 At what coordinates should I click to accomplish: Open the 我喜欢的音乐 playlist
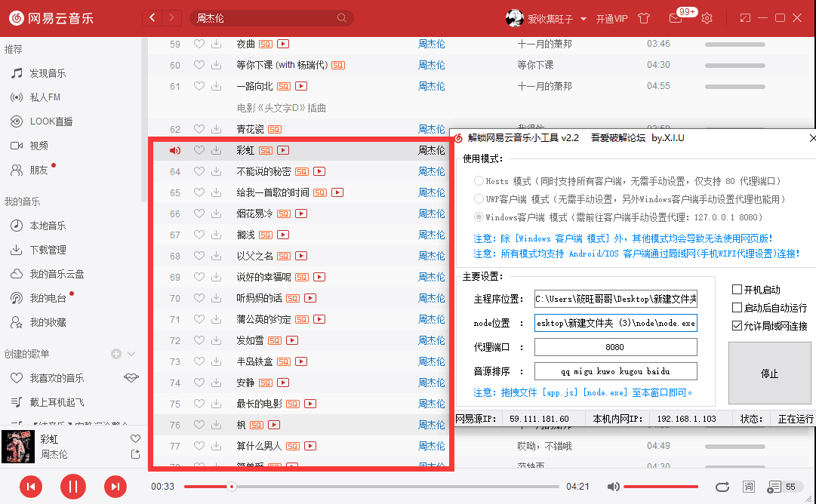point(57,378)
